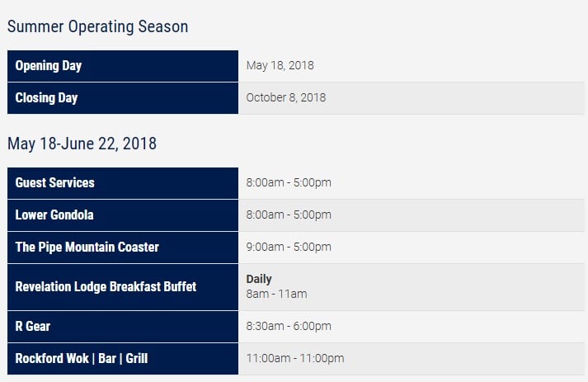Select the Rockford Wok Bar Grill label
Image resolution: width=588 pixels, height=382 pixels.
point(82,358)
